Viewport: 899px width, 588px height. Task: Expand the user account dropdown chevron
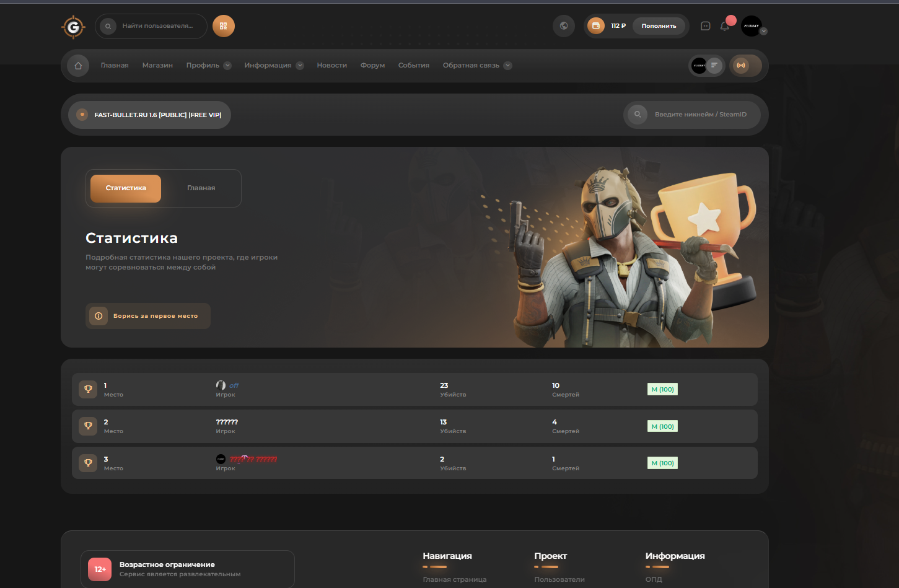(x=763, y=31)
